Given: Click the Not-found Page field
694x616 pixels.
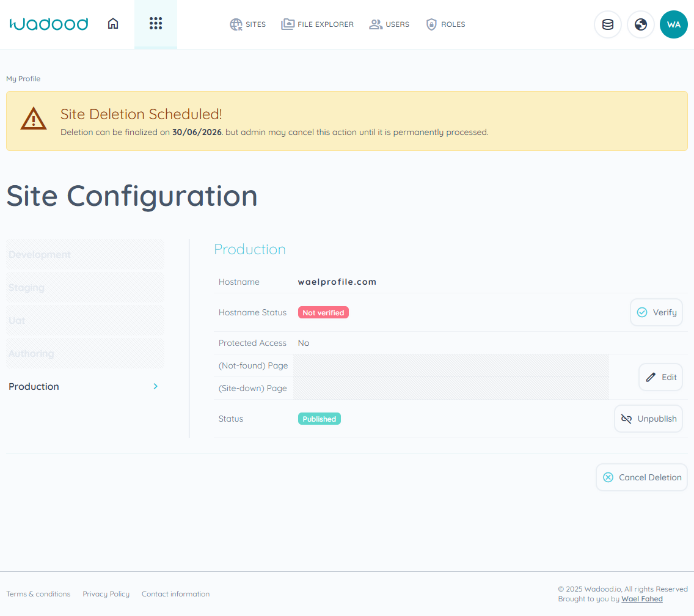Looking at the screenshot, I should point(451,366).
